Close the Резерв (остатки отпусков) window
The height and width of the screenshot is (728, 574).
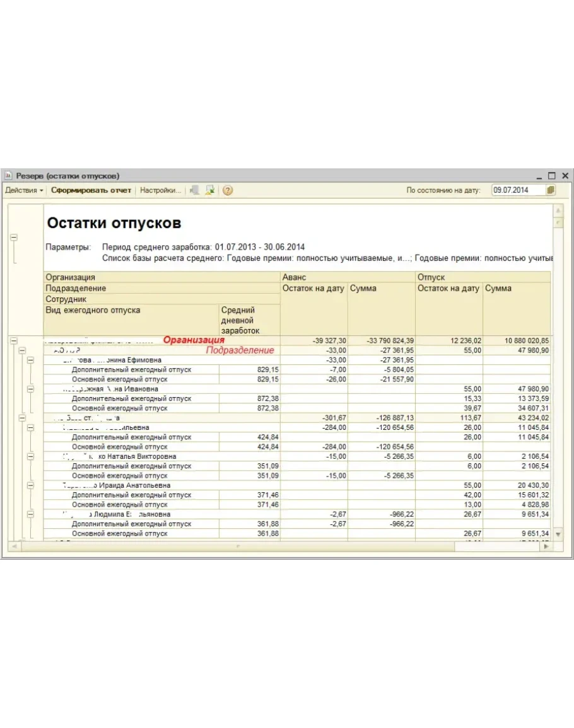(x=565, y=176)
